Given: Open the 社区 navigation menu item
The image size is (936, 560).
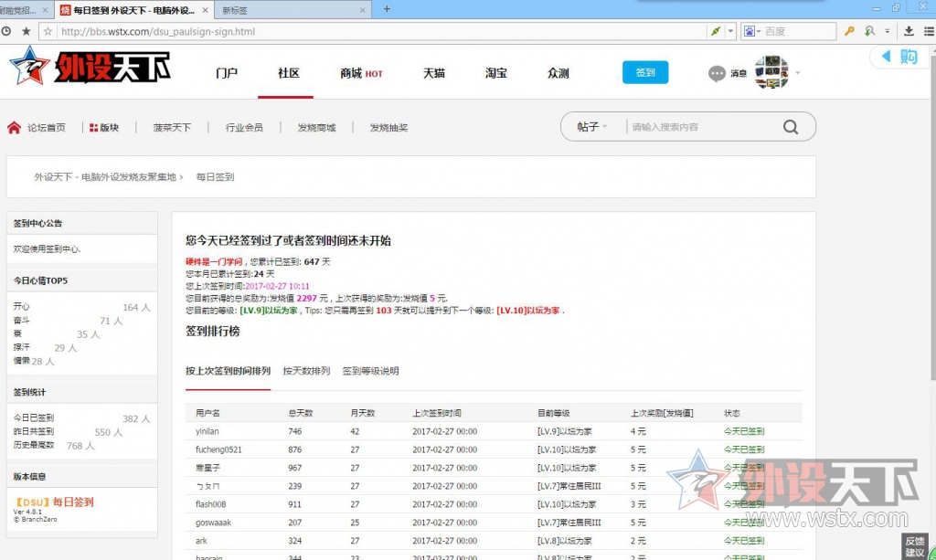Looking at the screenshot, I should pos(289,73).
